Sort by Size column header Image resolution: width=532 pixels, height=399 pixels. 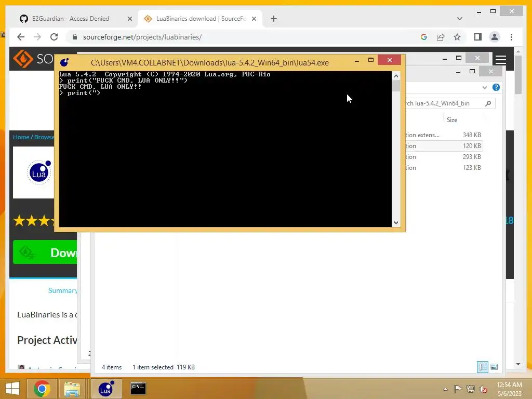click(452, 120)
